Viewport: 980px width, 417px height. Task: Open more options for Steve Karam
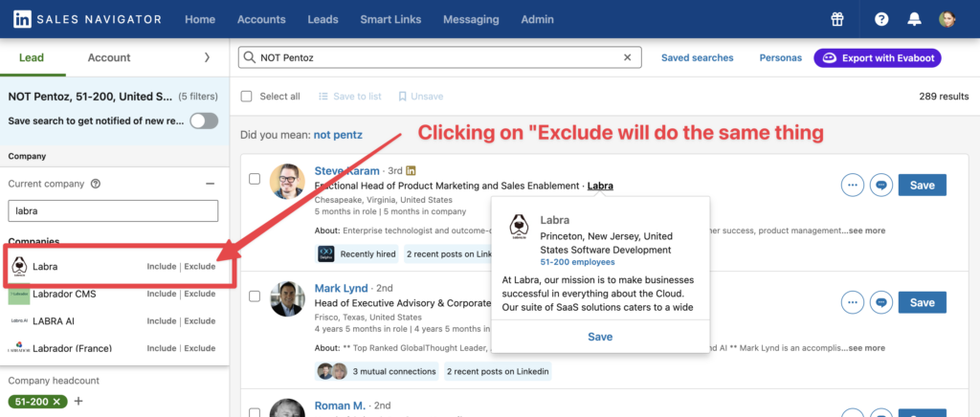[x=852, y=186]
